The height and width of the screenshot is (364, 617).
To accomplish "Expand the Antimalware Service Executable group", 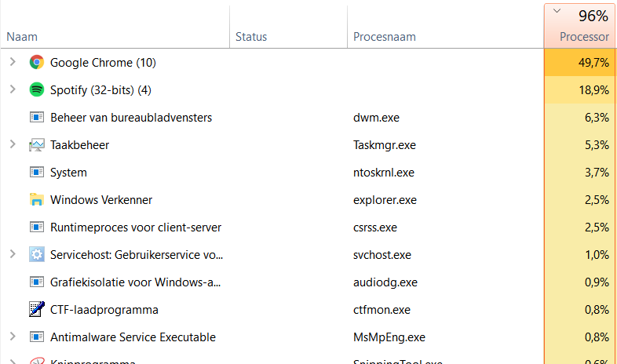I will (12, 337).
